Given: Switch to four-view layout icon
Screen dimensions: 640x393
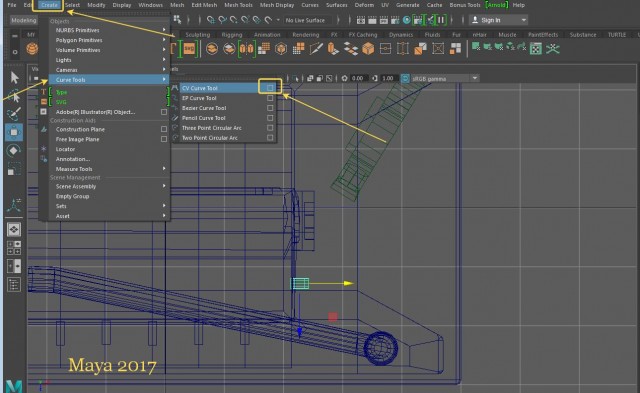Looking at the screenshot, I should coord(14,247).
